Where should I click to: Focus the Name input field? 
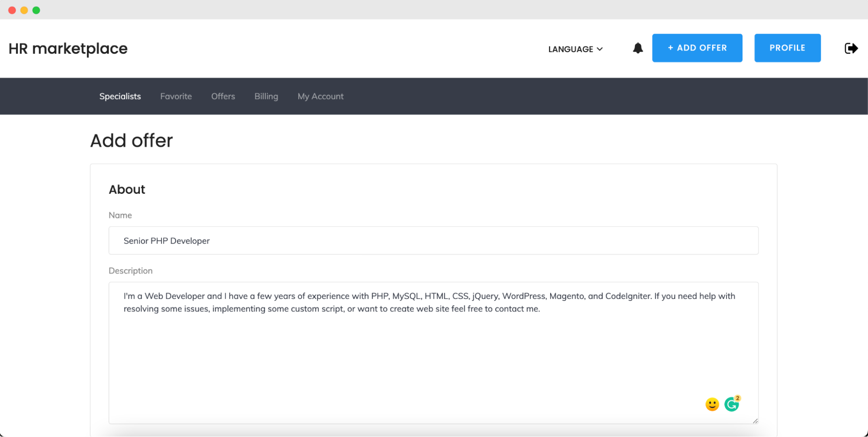pyautogui.click(x=433, y=241)
